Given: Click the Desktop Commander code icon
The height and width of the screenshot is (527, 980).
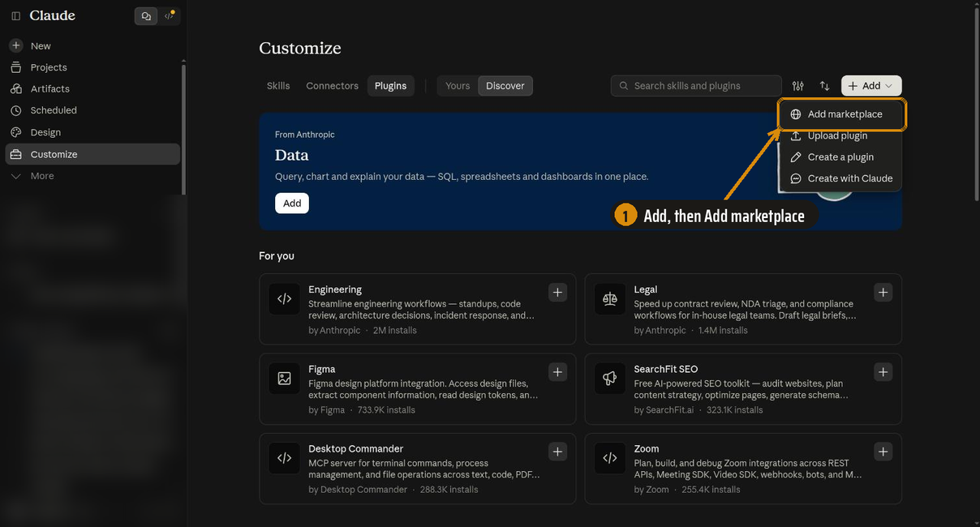Looking at the screenshot, I should (284, 458).
